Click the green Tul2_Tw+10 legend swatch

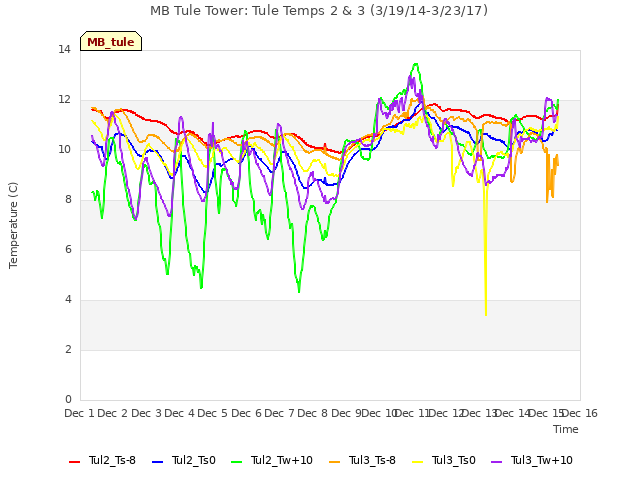click(236, 461)
